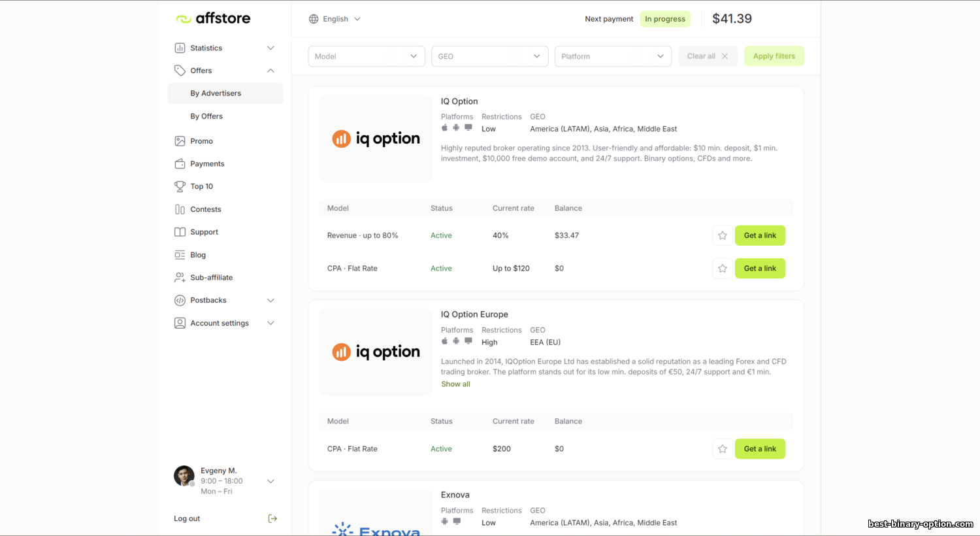Favorite the IQ Option CPA Flat Rate star
980x536 pixels.
(723, 268)
